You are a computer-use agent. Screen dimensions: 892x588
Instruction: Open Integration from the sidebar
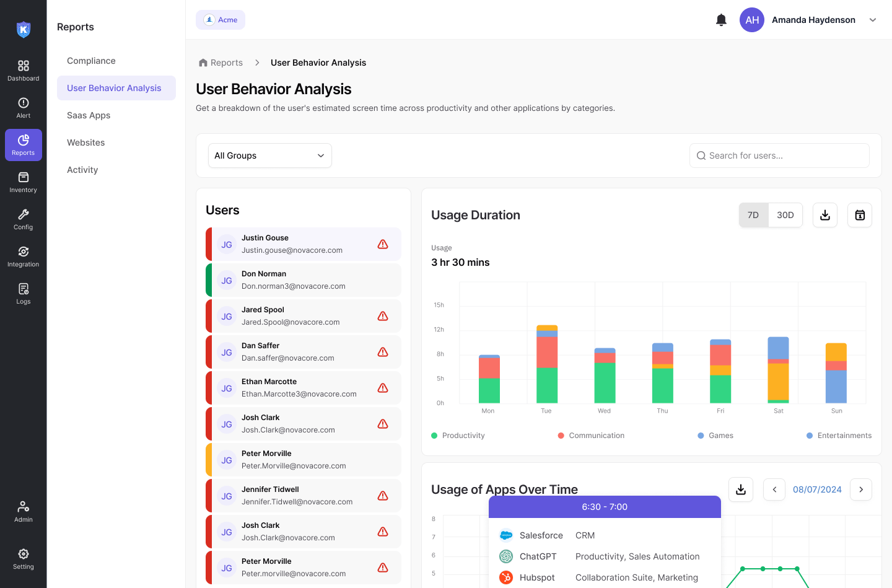[x=23, y=257]
